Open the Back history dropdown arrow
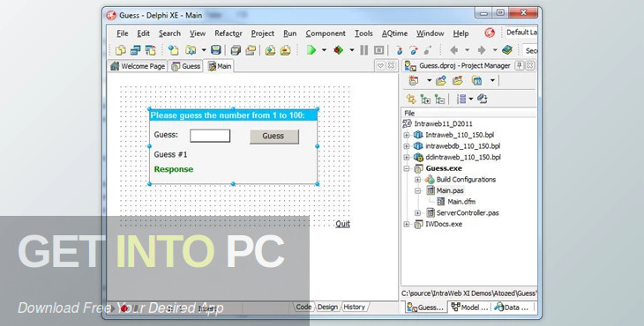The height and width of the screenshot is (326, 644). point(467,50)
